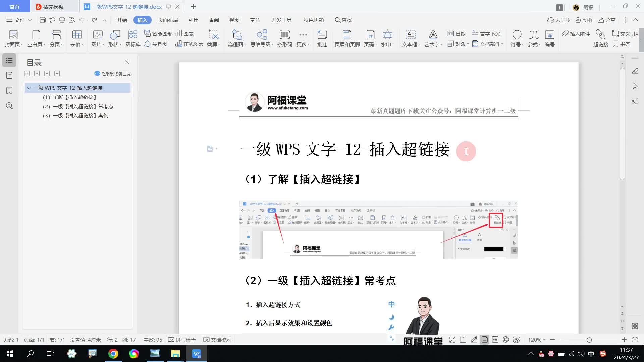Image resolution: width=644 pixels, height=362 pixels.
Task: Go to heading (3) 一级【插入超链接】案例
Action: (x=80, y=116)
